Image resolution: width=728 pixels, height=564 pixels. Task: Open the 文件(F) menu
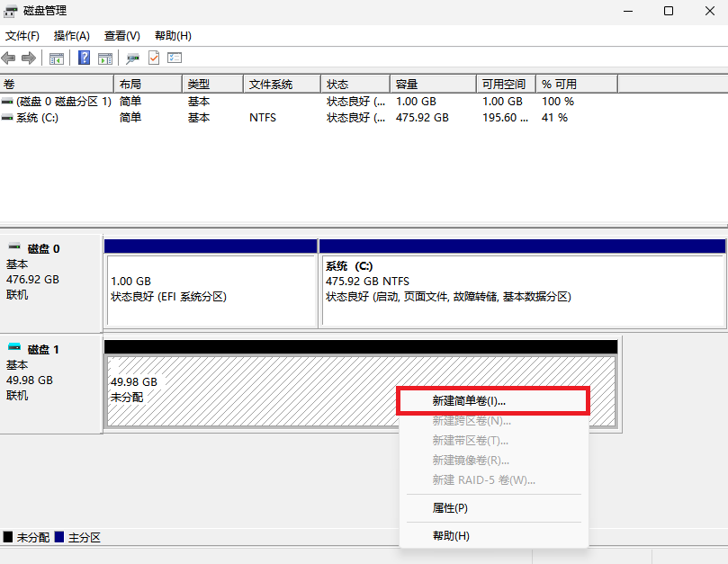22,36
